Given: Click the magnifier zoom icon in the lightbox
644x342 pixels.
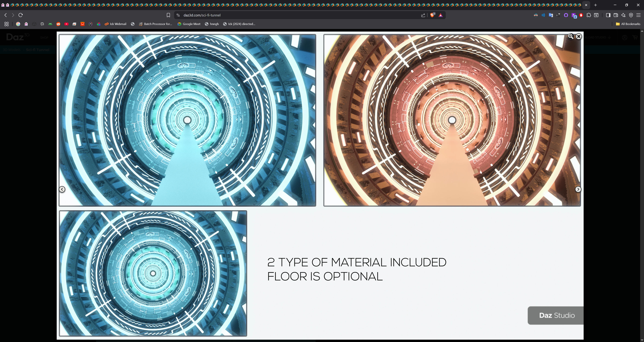Looking at the screenshot, I should 571,36.
